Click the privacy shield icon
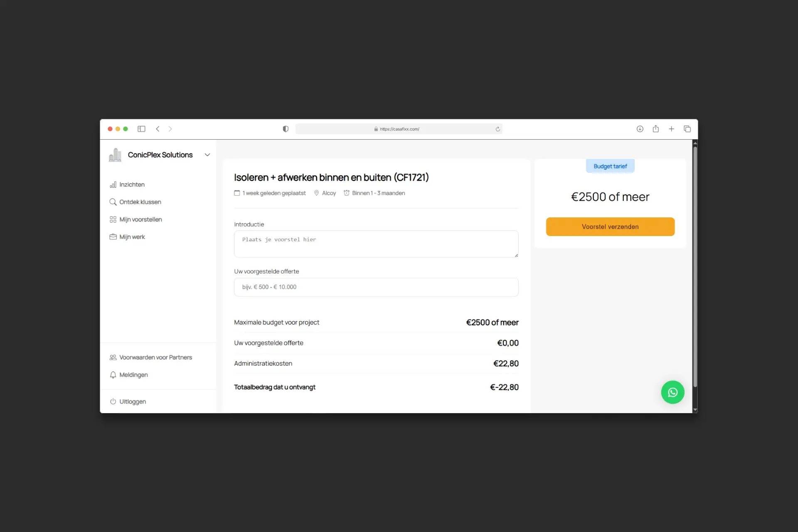The width and height of the screenshot is (798, 532). tap(286, 129)
